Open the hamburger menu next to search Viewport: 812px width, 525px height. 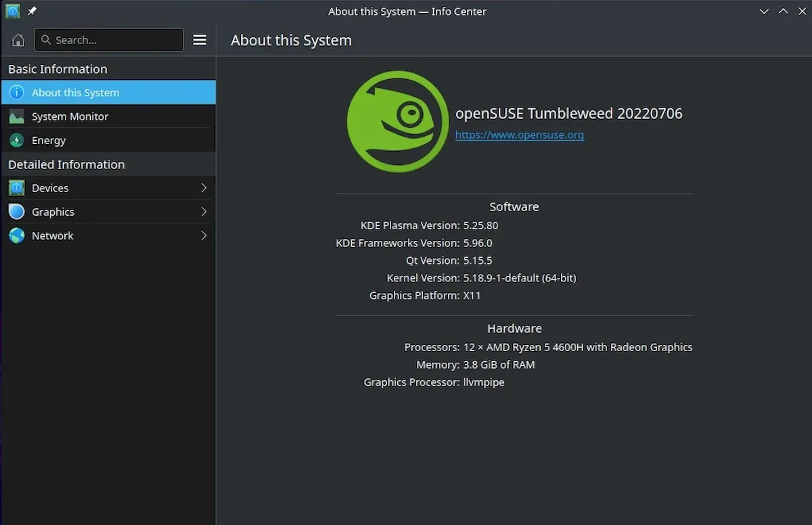[200, 40]
